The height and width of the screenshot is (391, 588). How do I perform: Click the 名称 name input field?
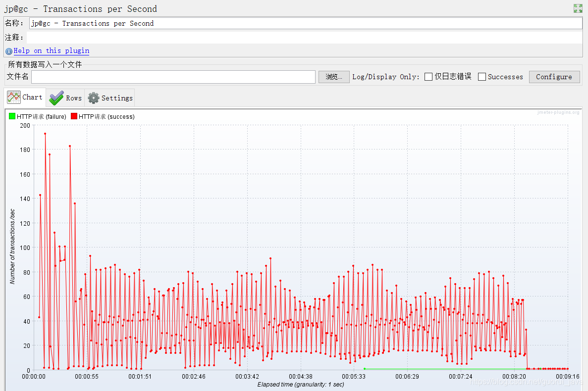[306, 23]
